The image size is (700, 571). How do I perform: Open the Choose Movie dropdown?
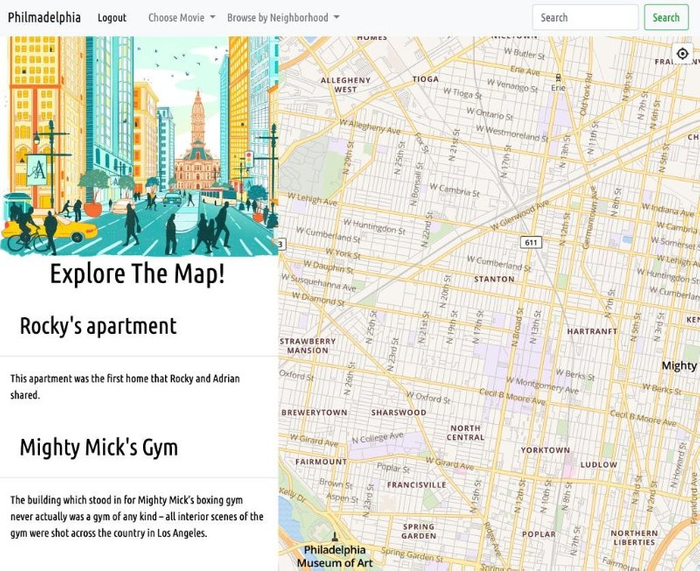point(181,18)
